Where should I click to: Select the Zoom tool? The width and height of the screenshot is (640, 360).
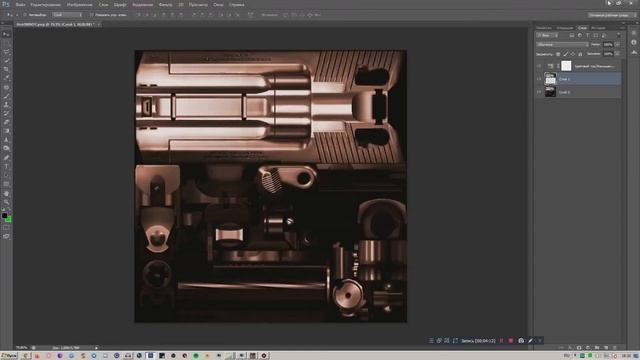(6, 202)
